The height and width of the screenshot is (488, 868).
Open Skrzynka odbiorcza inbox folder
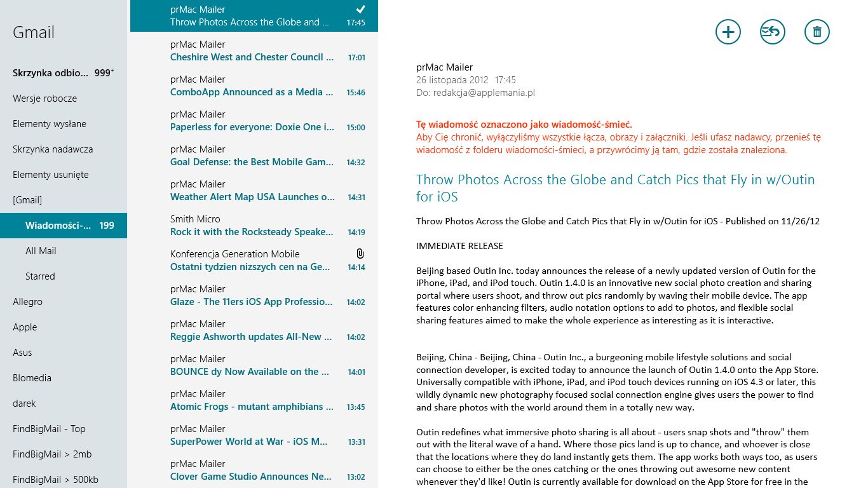64,73
